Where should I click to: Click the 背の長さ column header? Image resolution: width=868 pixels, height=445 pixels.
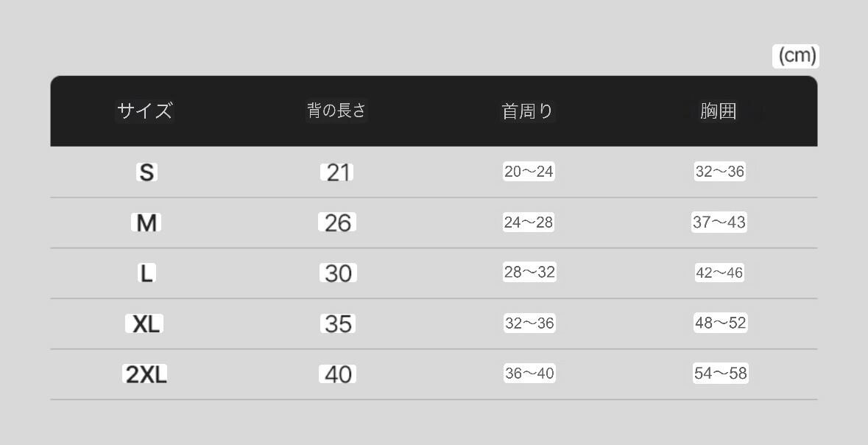pos(336,111)
